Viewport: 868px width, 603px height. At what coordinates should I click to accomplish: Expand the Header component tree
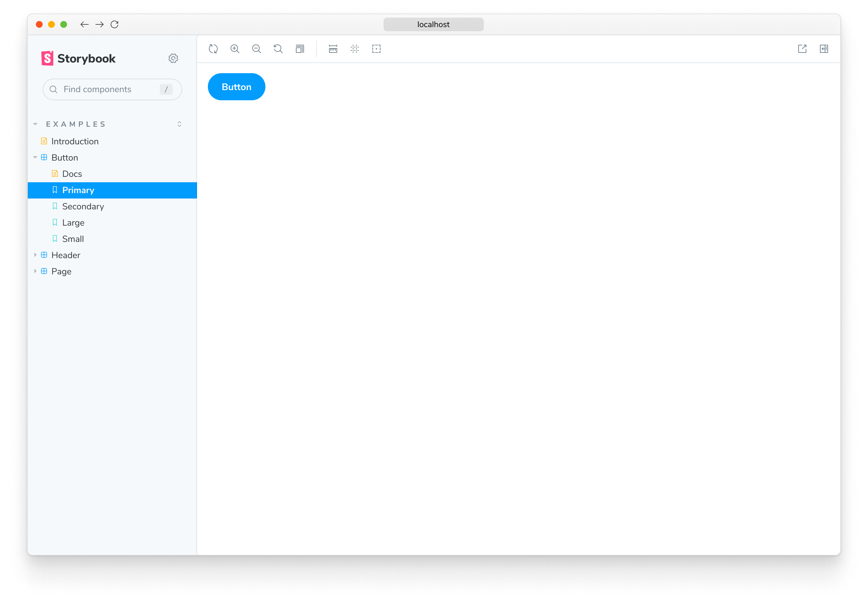tap(36, 255)
